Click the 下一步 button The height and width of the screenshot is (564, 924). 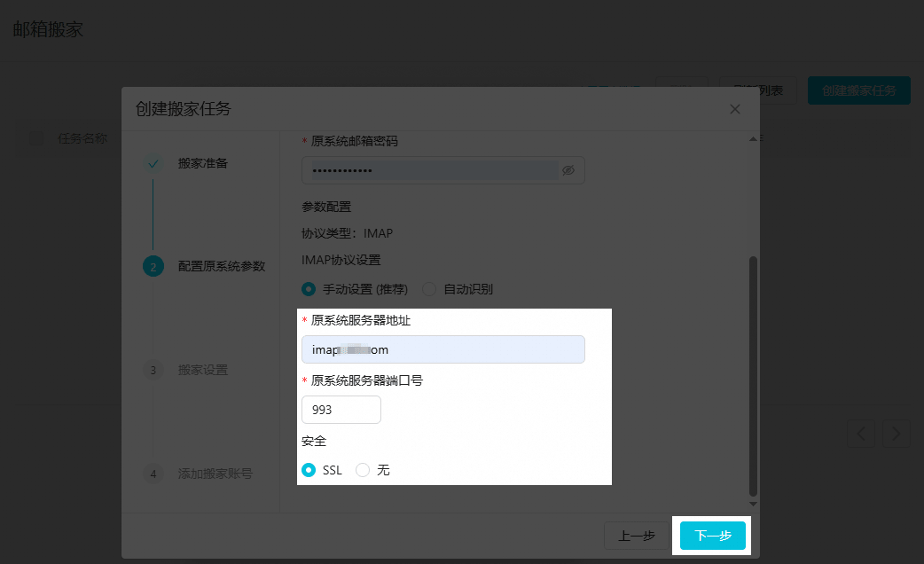click(711, 536)
